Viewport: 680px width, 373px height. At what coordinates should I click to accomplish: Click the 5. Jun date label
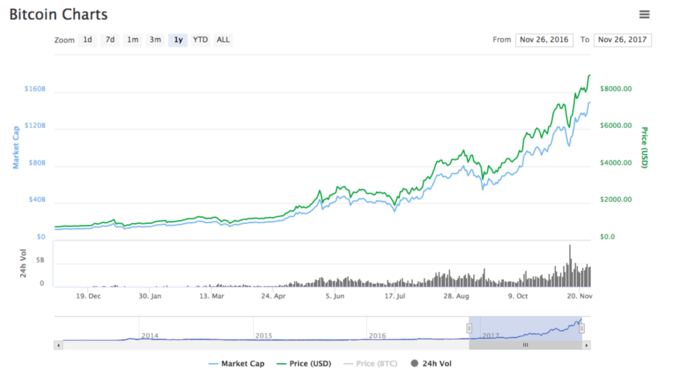coord(335,296)
